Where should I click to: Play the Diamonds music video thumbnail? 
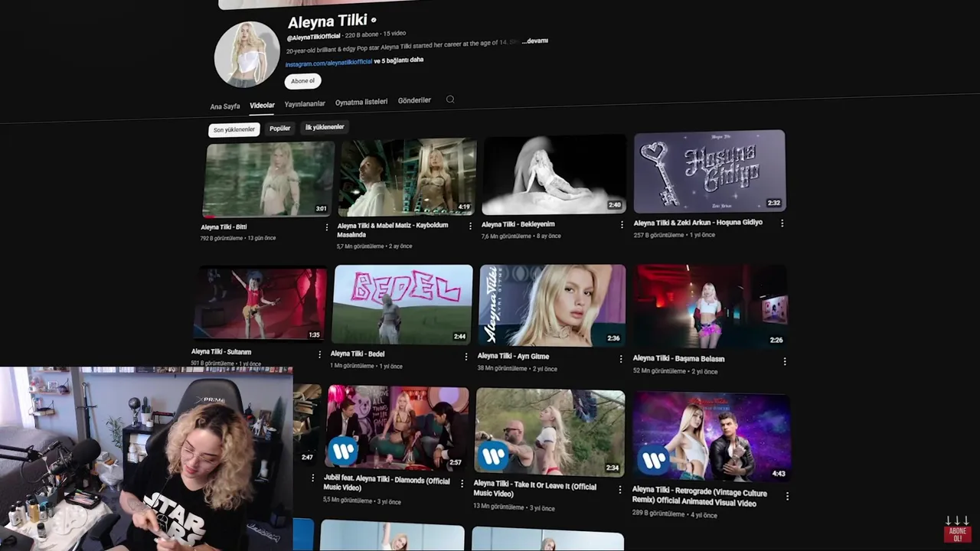pos(397,428)
